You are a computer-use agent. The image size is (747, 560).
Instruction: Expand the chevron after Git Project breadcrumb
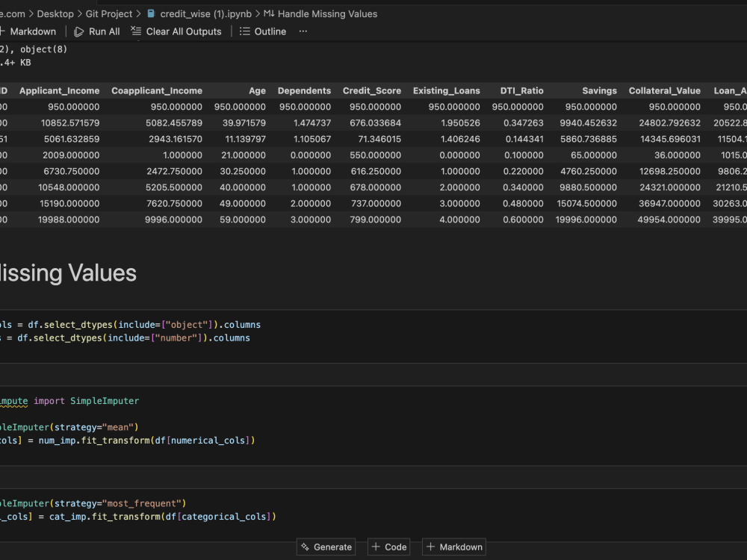point(139,13)
